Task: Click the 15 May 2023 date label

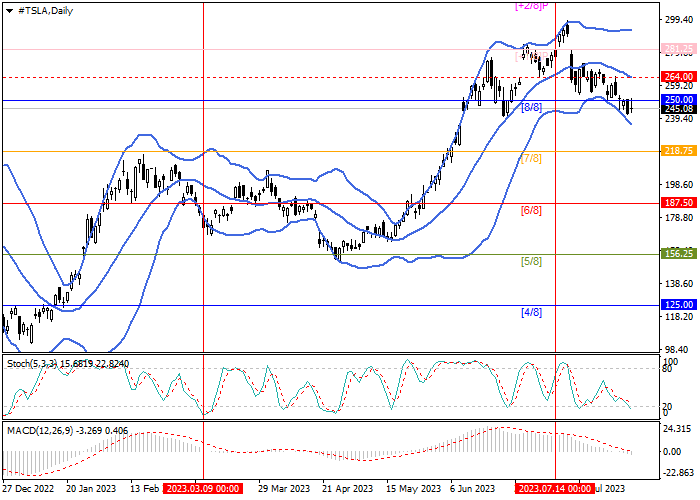Action: (x=413, y=488)
